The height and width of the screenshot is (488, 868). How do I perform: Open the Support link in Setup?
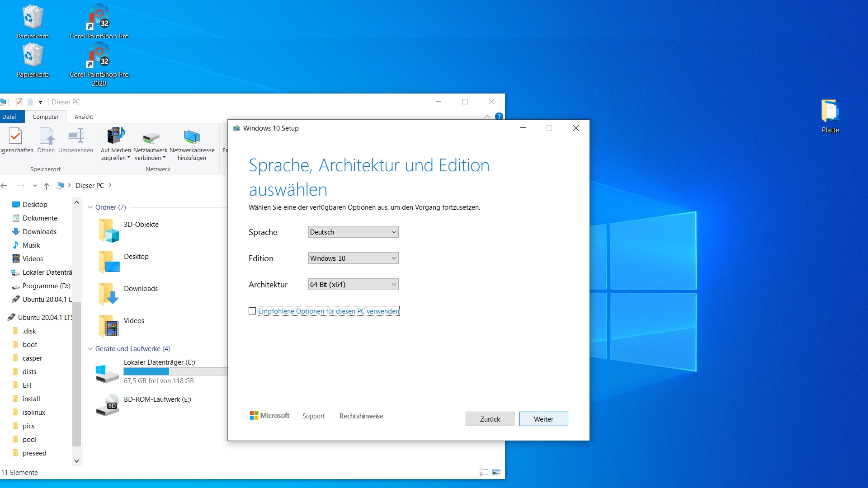[x=314, y=416]
